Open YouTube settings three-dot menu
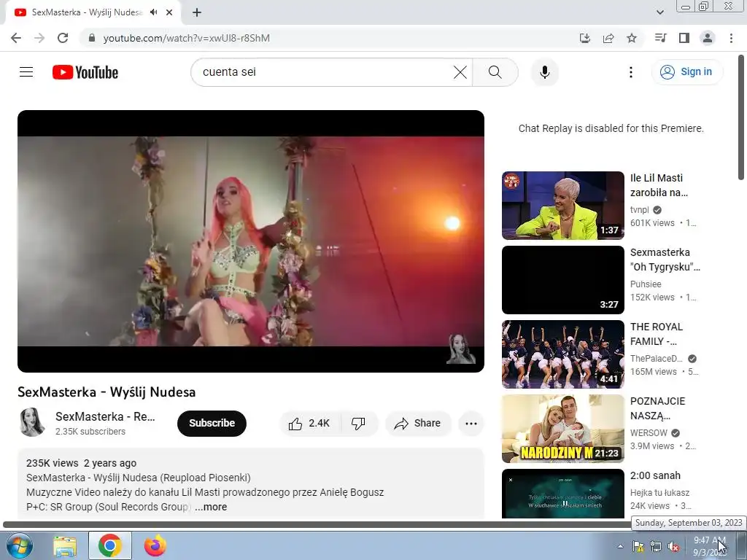 coord(631,72)
